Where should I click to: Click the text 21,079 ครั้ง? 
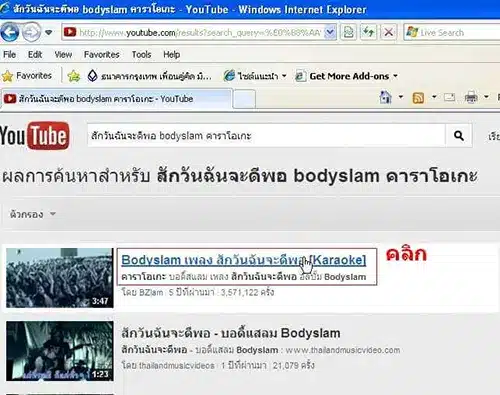click(293, 365)
